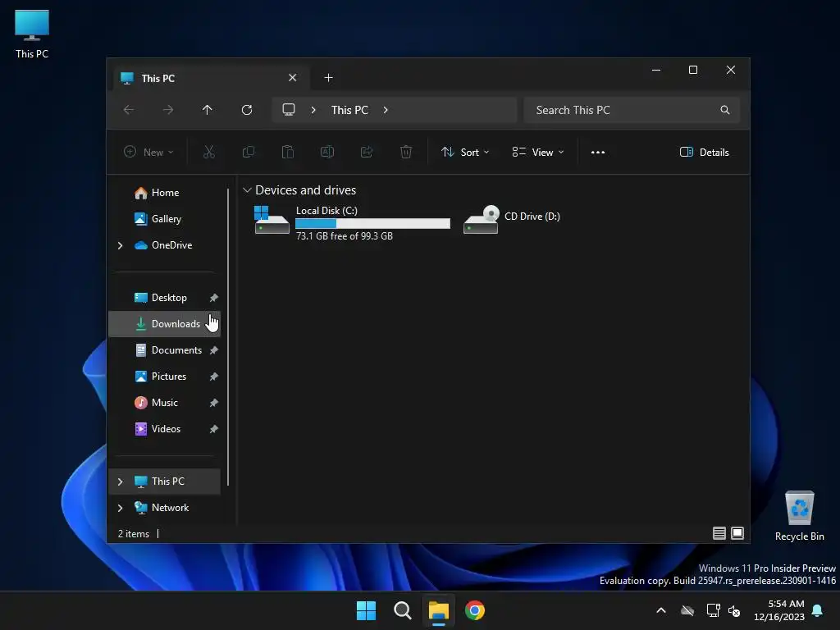Open notification bell in system tray
The width and height of the screenshot is (840, 630).
pyautogui.click(x=818, y=610)
